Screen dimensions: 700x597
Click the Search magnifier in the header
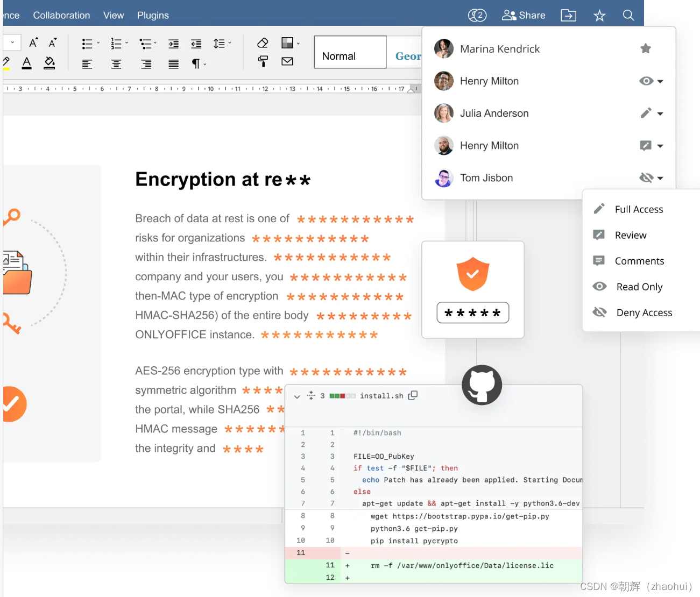click(628, 15)
